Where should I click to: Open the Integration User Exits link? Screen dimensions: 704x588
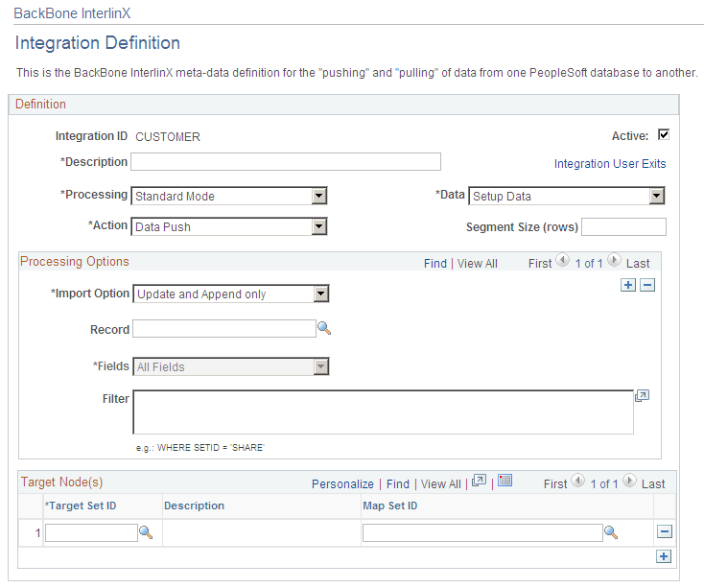pyautogui.click(x=610, y=164)
